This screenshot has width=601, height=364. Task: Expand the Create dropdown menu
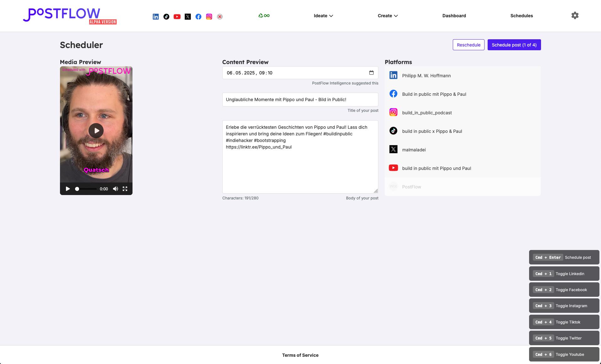(387, 16)
